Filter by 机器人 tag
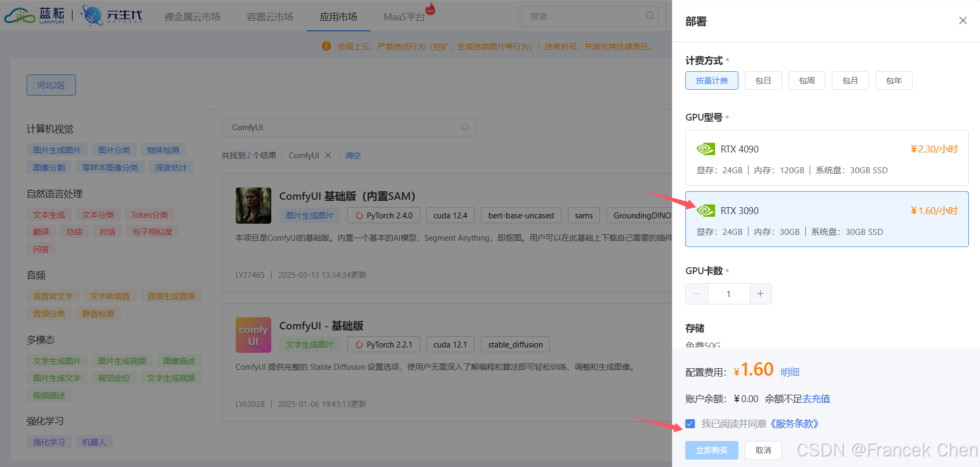The height and width of the screenshot is (467, 980). pyautogui.click(x=94, y=443)
